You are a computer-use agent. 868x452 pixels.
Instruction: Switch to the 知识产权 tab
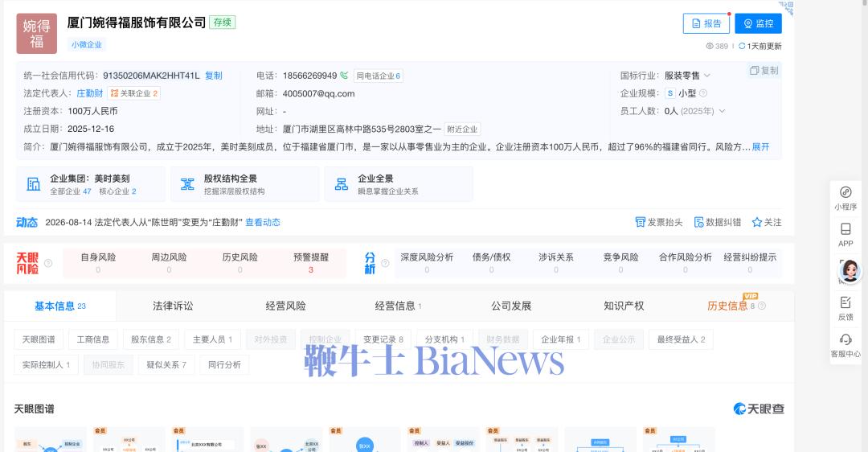pyautogui.click(x=624, y=306)
